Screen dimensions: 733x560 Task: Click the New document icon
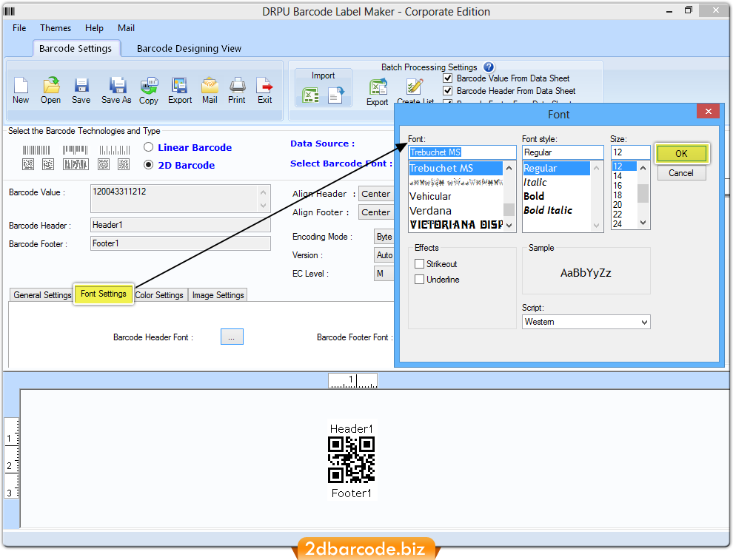pos(21,90)
